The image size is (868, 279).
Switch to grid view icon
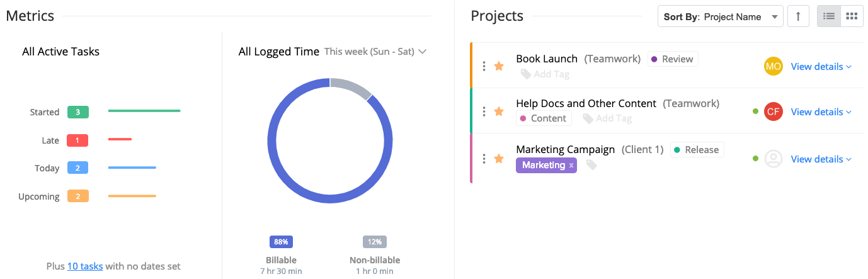tap(852, 16)
